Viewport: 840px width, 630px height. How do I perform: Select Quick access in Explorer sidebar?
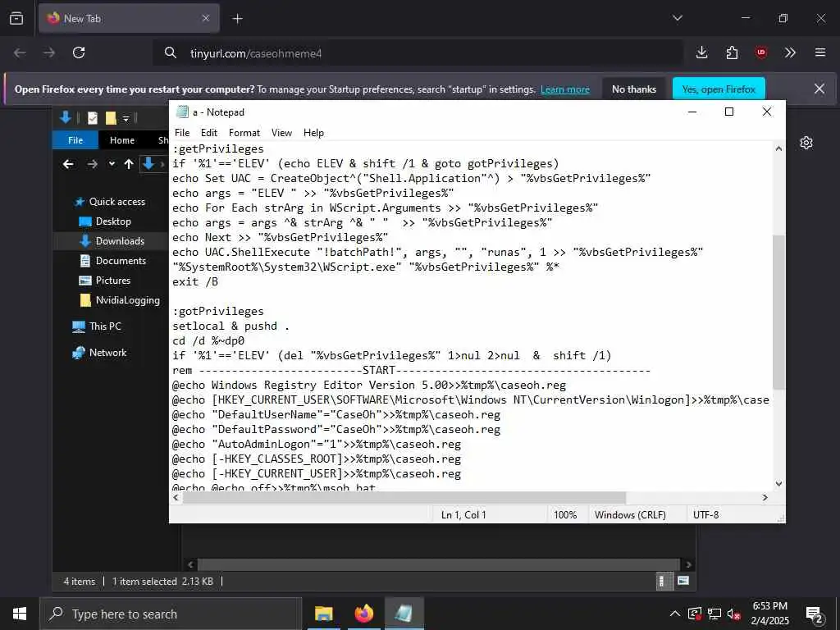click(110, 202)
